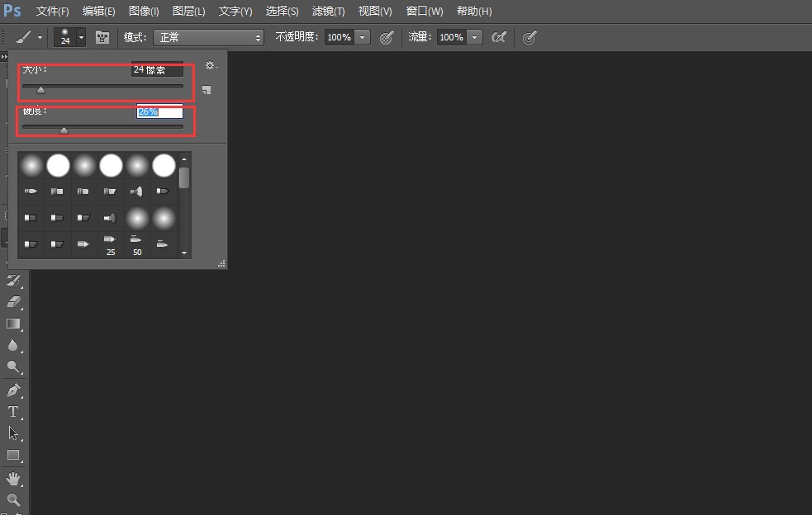Viewport: 812px width, 515px height.
Task: Select the Eraser tool
Action: 13,302
